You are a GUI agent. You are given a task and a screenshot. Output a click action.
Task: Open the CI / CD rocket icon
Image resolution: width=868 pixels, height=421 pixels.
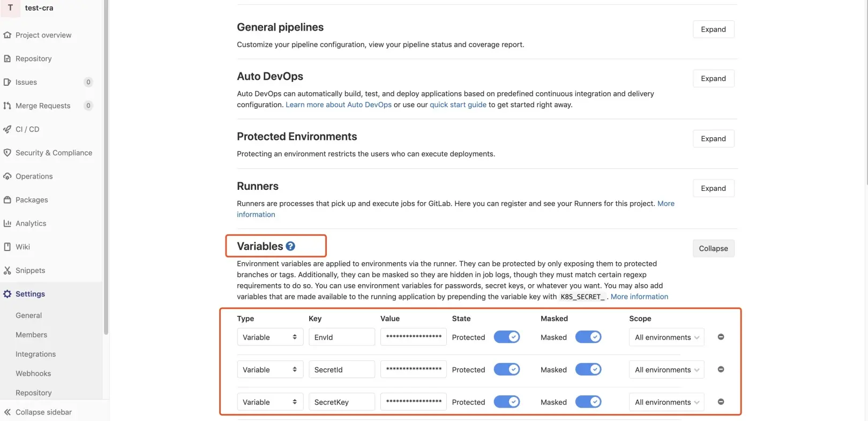[7, 129]
